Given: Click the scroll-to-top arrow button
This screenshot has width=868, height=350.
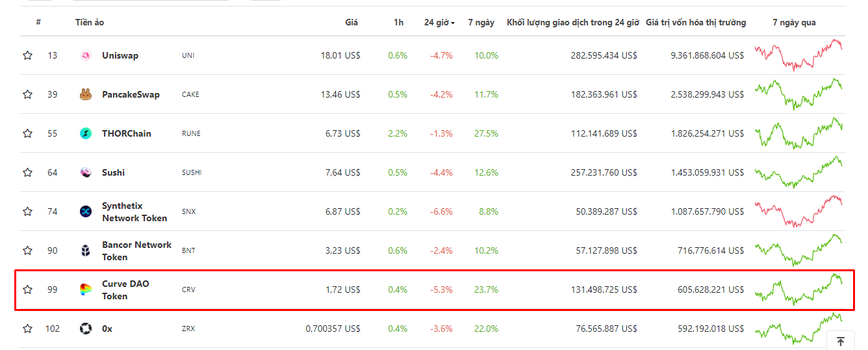Looking at the screenshot, I should pyautogui.click(x=840, y=341).
